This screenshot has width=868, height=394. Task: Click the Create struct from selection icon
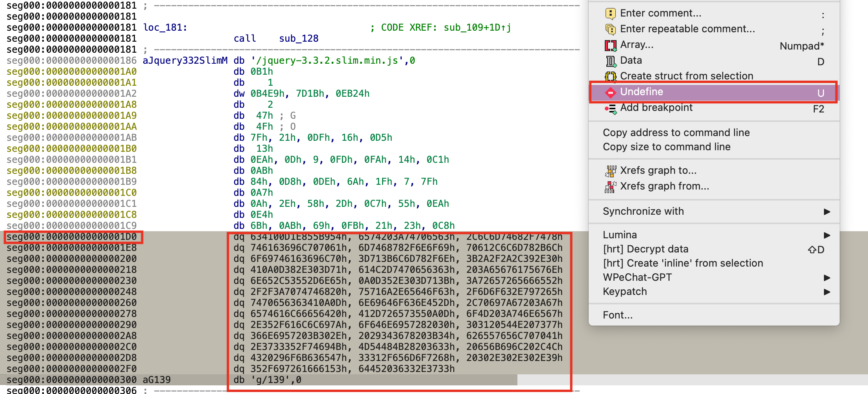point(610,76)
